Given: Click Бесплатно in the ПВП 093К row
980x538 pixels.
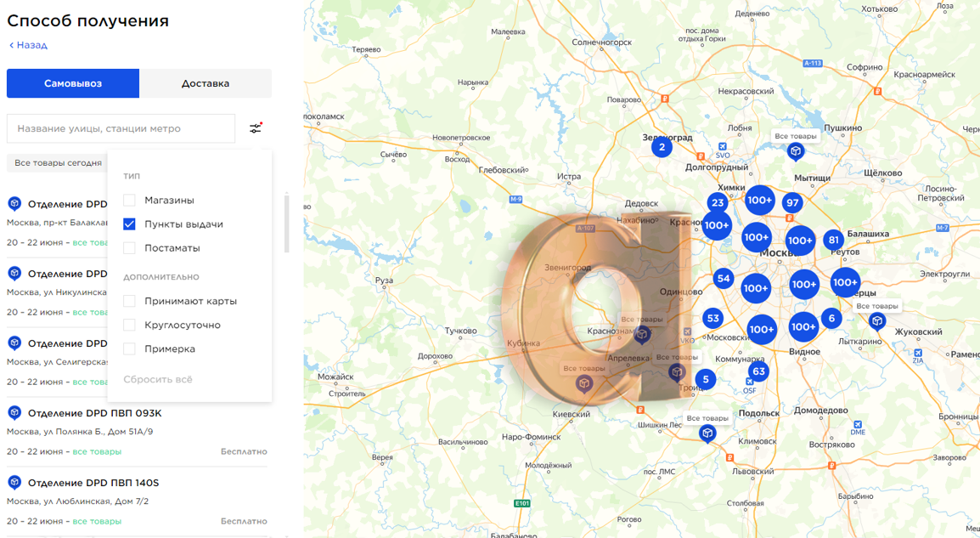Looking at the screenshot, I should click(x=244, y=451).
